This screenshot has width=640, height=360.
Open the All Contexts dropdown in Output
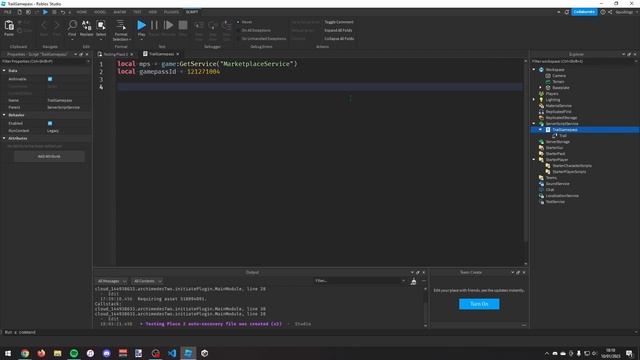[148, 281]
